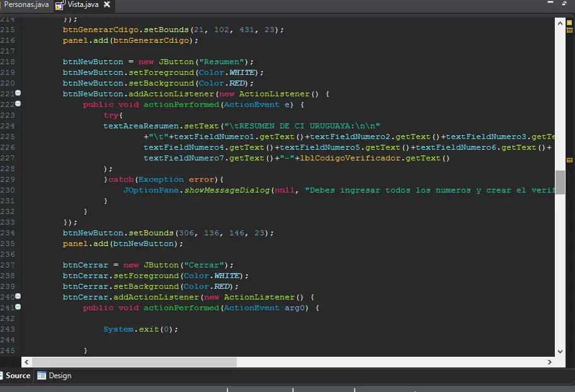
Task: Minimize the editor area
Action: [550, 3]
